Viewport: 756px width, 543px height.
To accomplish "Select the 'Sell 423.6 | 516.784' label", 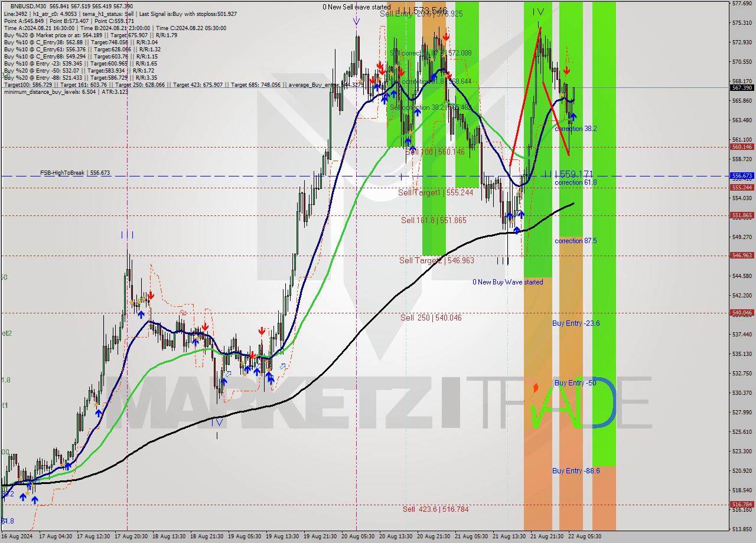I will click(x=436, y=509).
